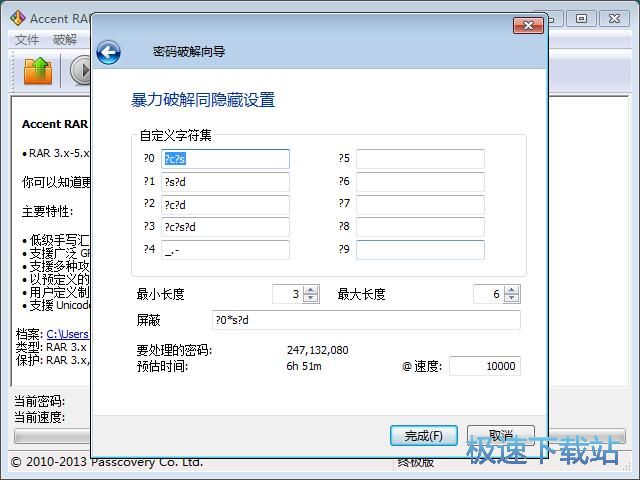Image resolution: width=640 pixels, height=480 pixels.
Task: Focus the ?3 charset field with ?c?s?d
Action: coord(225,227)
